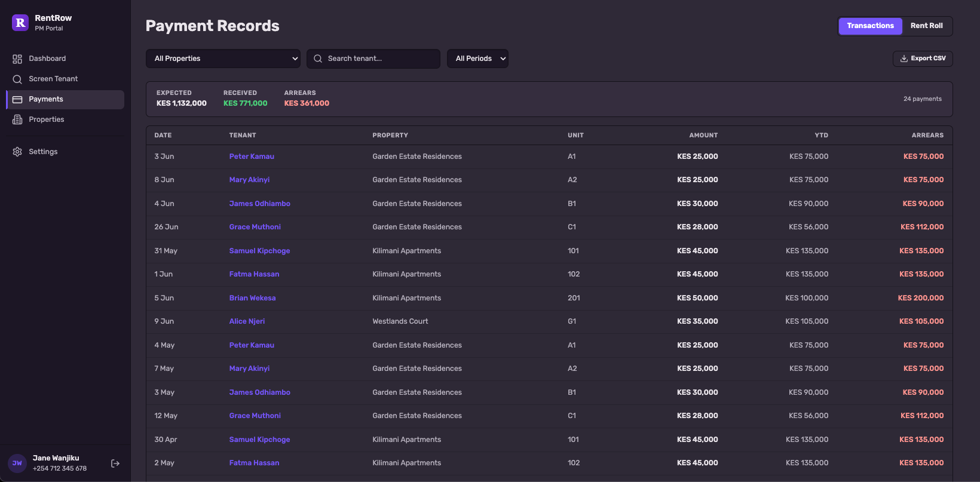This screenshot has height=482, width=980.
Task: Click unit 201 in Brian Wekesa's row
Action: (x=574, y=298)
